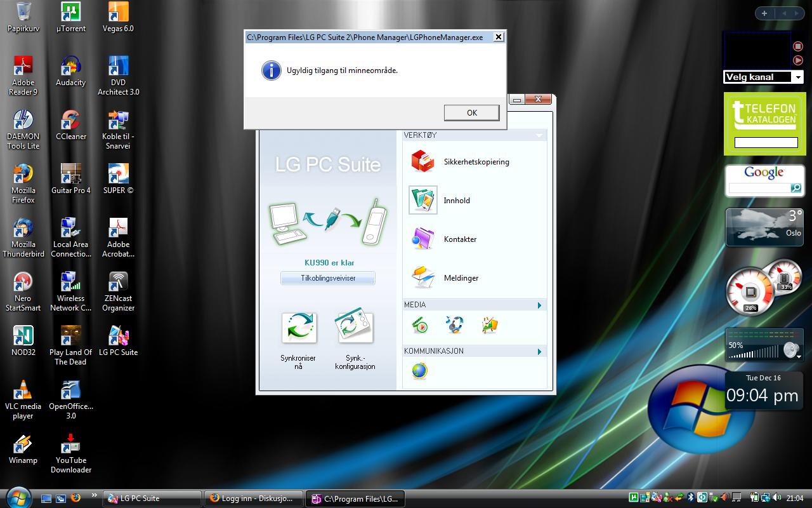Screen dimensions: 812x508
Task: Expand Quick Launch overflow chevron
Action: pos(95,495)
